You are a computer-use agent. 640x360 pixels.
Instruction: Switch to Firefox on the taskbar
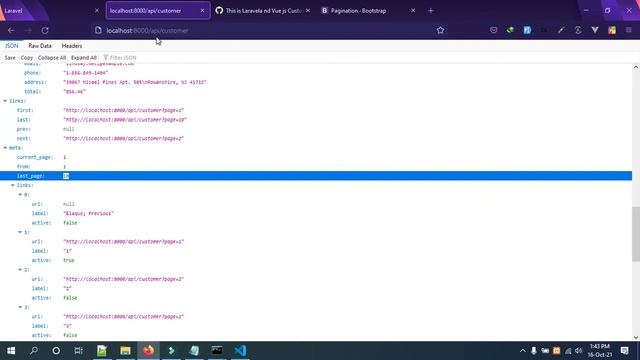(x=149, y=351)
